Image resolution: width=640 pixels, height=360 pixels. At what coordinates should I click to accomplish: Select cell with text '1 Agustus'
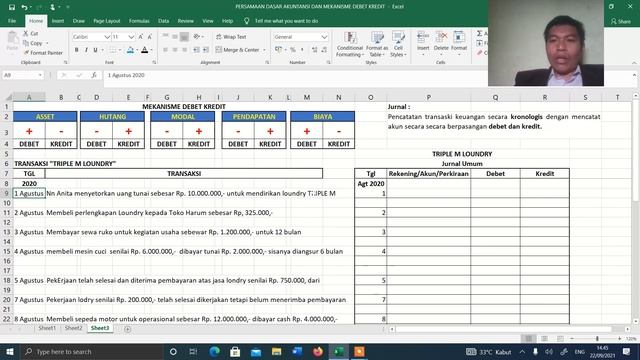(29, 193)
